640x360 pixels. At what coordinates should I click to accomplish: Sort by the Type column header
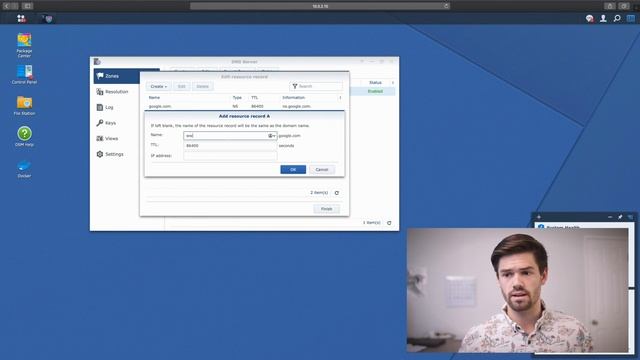point(237,98)
